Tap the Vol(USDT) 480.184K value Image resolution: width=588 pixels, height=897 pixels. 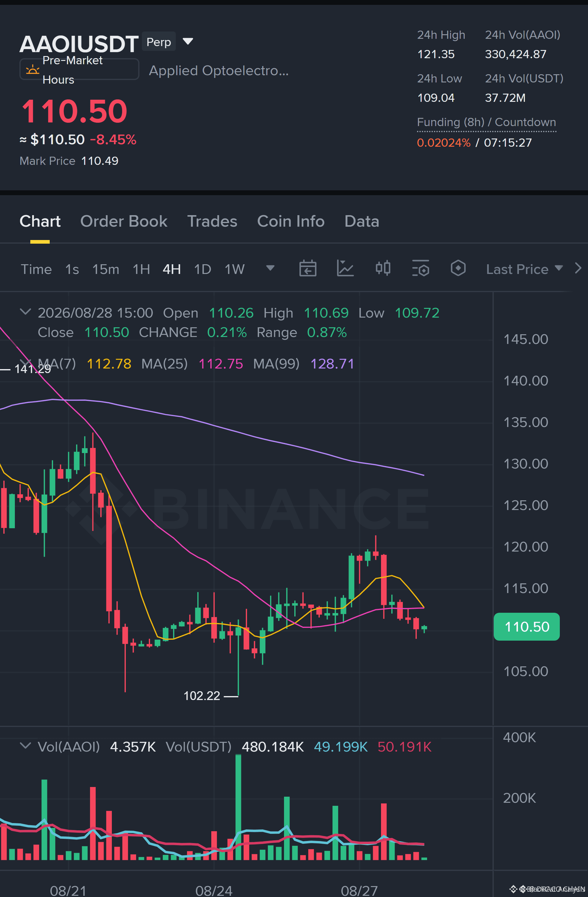click(x=272, y=747)
